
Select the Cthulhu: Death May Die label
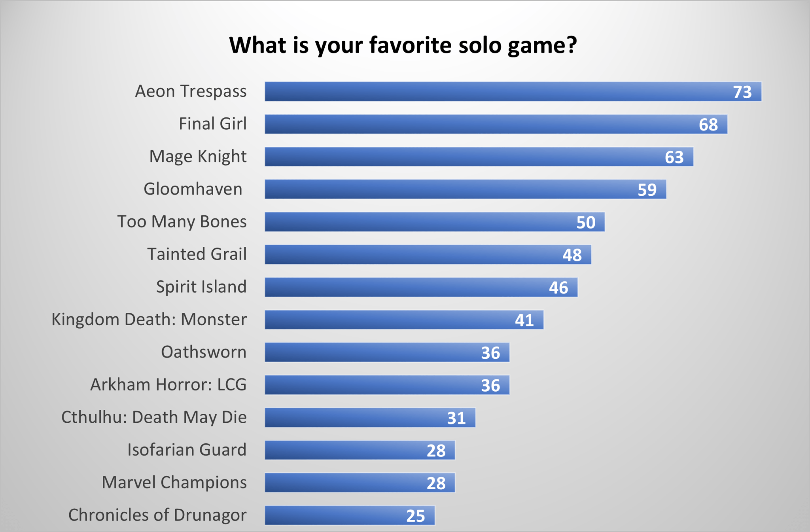tap(154, 417)
